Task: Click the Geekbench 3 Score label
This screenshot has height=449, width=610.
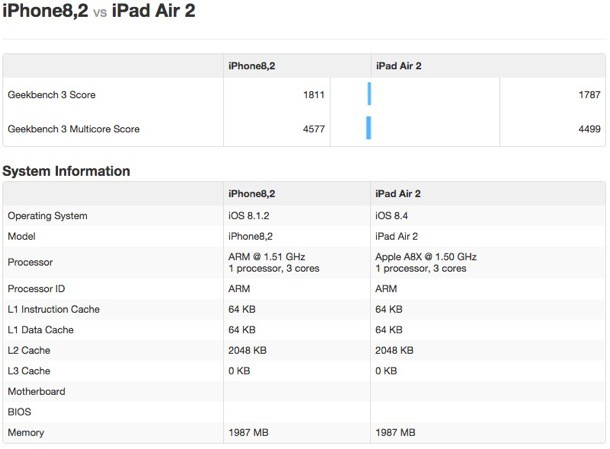Action: [x=51, y=95]
